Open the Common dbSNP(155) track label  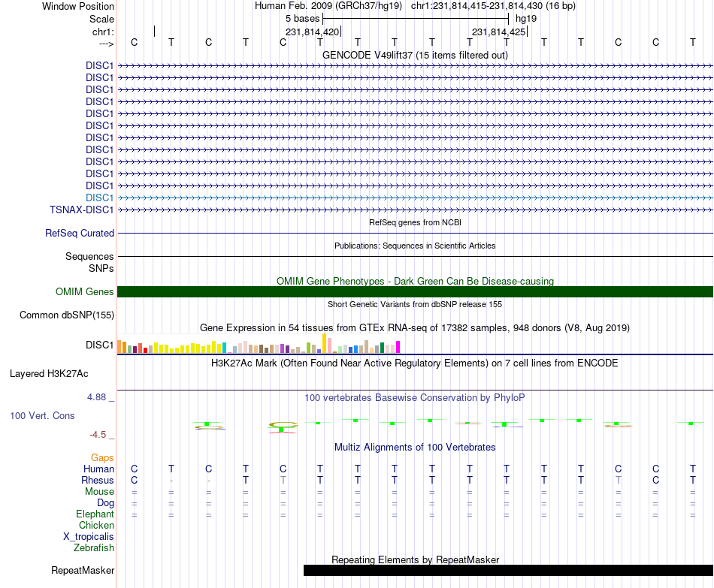click(66, 315)
